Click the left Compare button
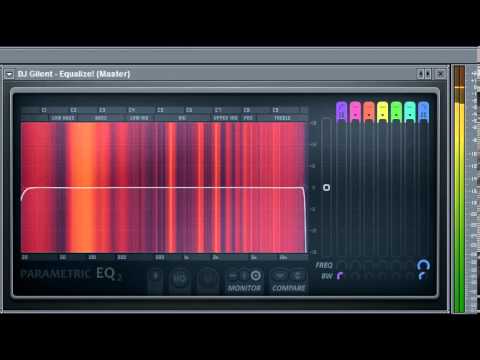This screenshot has width=480, height=360. pos(279,276)
